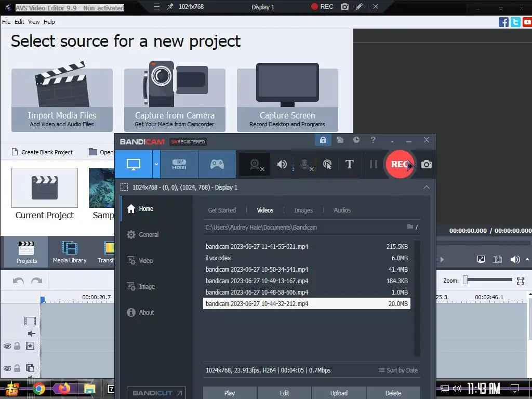This screenshot has height=399, width=532.
Task: Select Bandicam screen recording mode
Action: click(134, 165)
